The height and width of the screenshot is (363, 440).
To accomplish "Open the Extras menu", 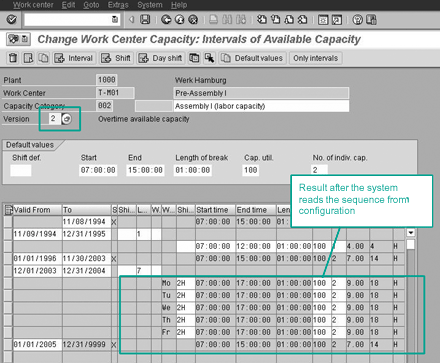I will [118, 5].
